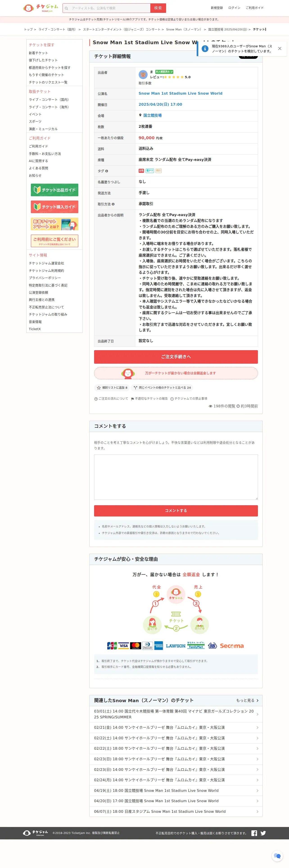289x868 pixels.
Task: Click the map pin icon beside 国立競技場
Action: pos(140,115)
